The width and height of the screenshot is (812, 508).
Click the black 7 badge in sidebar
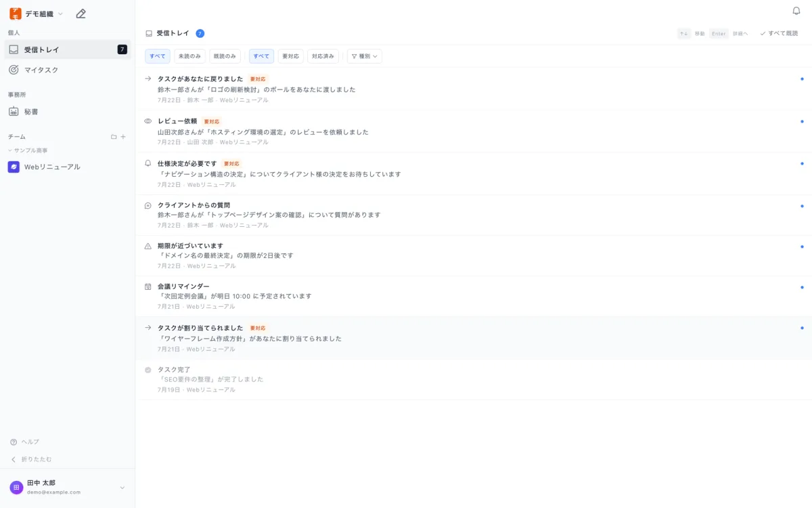[x=122, y=49]
